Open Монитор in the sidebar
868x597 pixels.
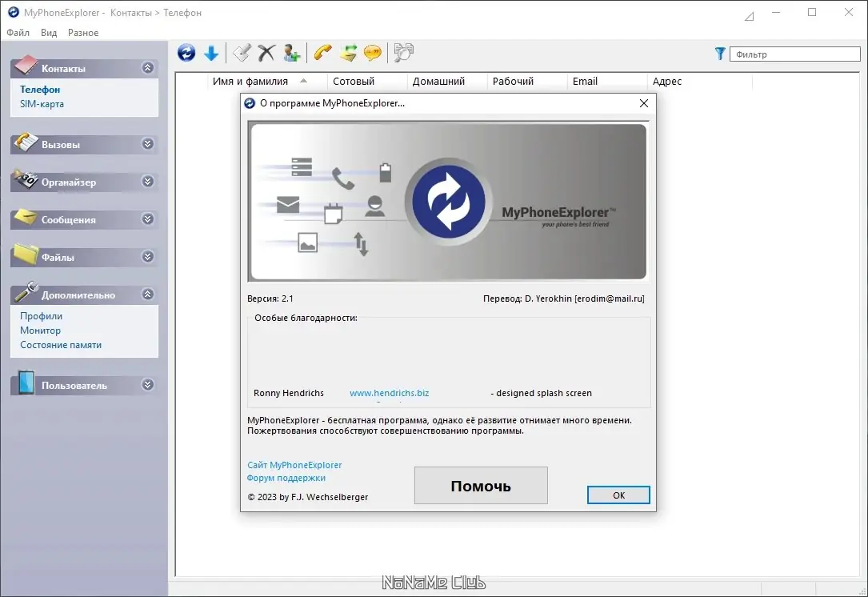tap(41, 331)
